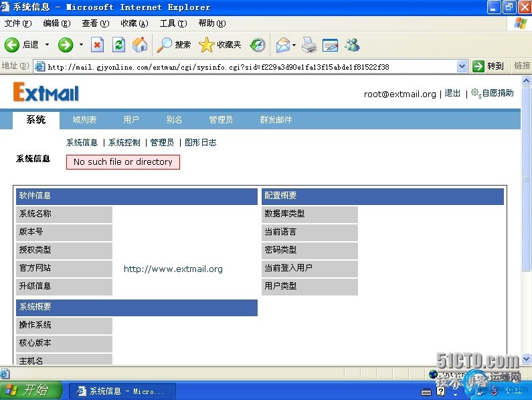Open the Search (搜索) toolbar button
Image resolution: width=532 pixels, height=400 pixels.
174,45
